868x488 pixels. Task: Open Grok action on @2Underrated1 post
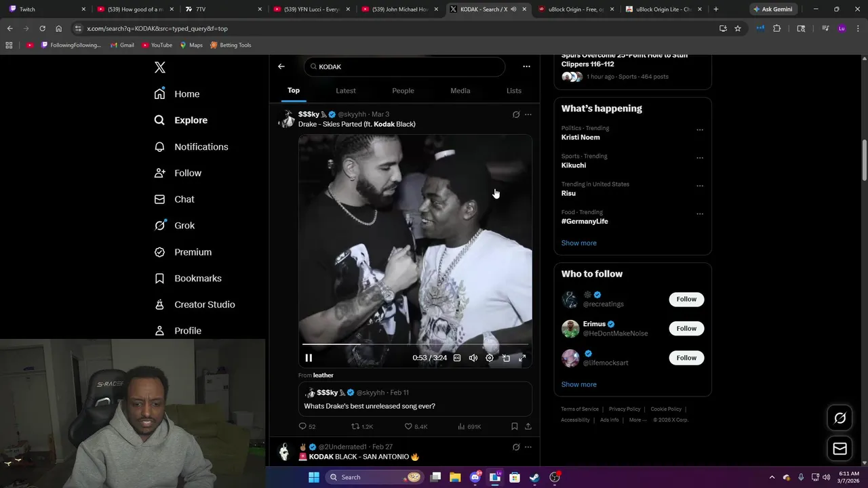click(x=516, y=447)
